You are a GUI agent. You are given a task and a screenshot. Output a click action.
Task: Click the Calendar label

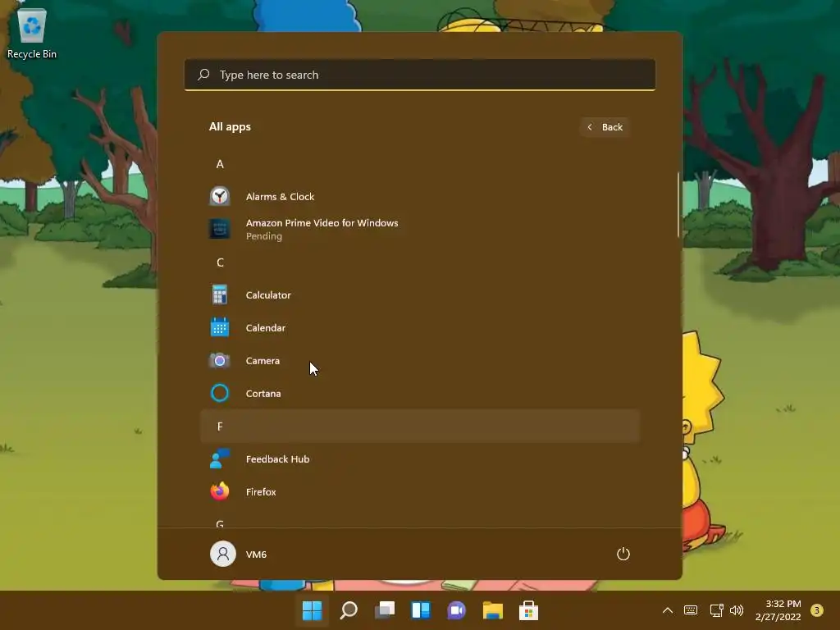(x=265, y=327)
